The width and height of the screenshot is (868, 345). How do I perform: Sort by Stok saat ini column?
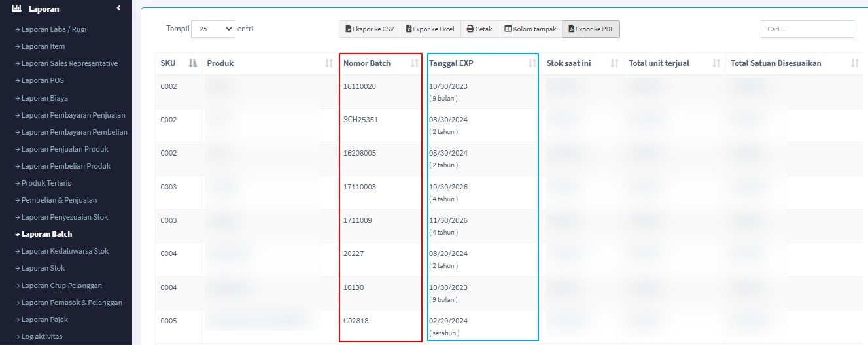pos(582,63)
